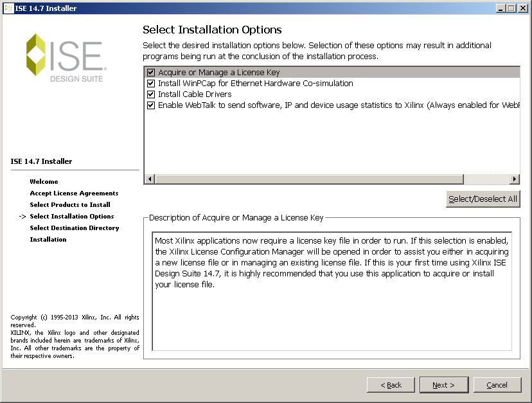
Task: Select the Installation step
Action: point(48,239)
